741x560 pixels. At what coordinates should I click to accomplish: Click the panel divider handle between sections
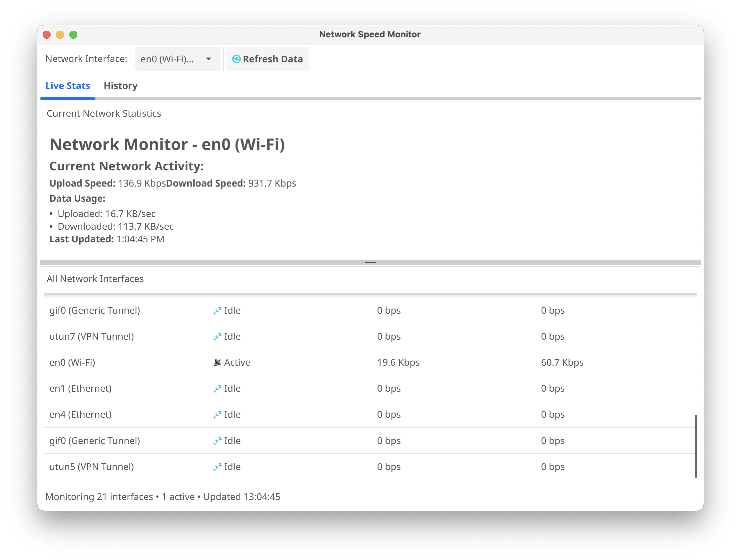pyautogui.click(x=370, y=262)
